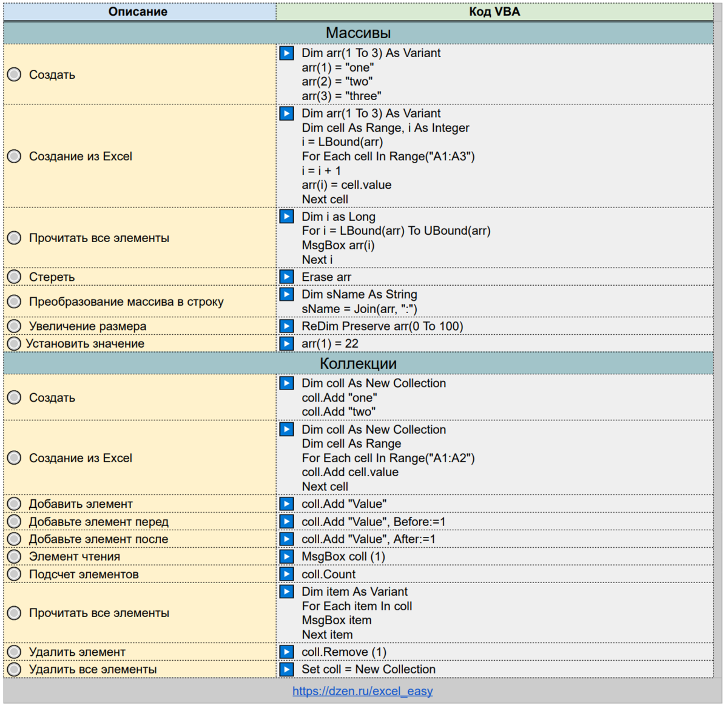Click play icon beside 'Dim arr(1 To 3)' under Массивы Создать

(x=286, y=53)
